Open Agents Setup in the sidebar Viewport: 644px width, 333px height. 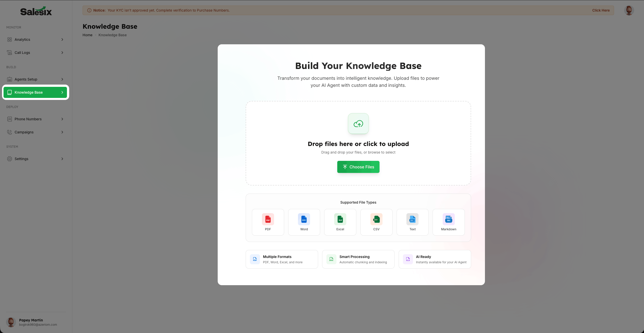pyautogui.click(x=26, y=79)
